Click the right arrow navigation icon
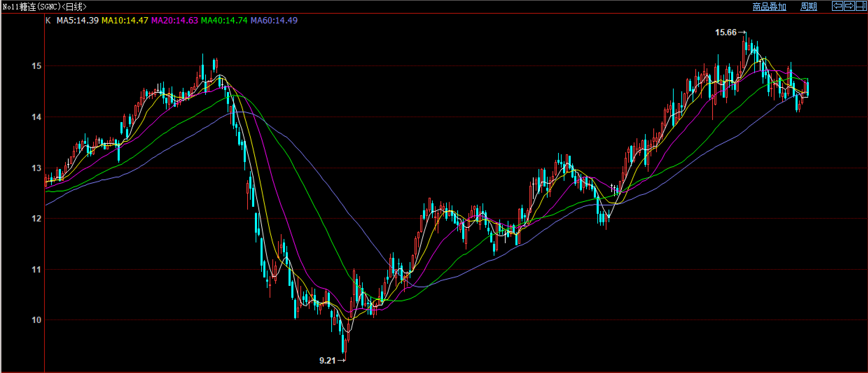The height and width of the screenshot is (373, 868). [x=849, y=6]
